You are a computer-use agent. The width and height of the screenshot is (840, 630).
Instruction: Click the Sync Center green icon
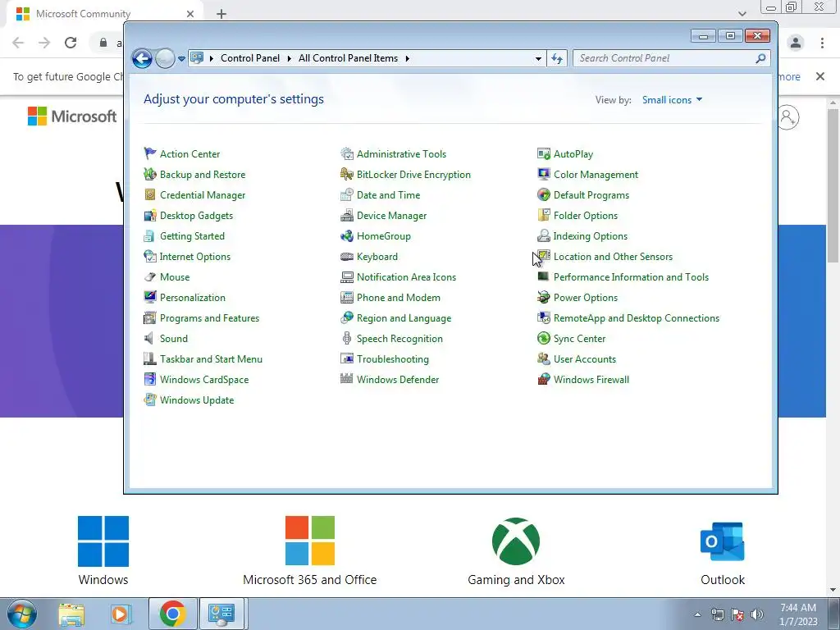pos(544,339)
